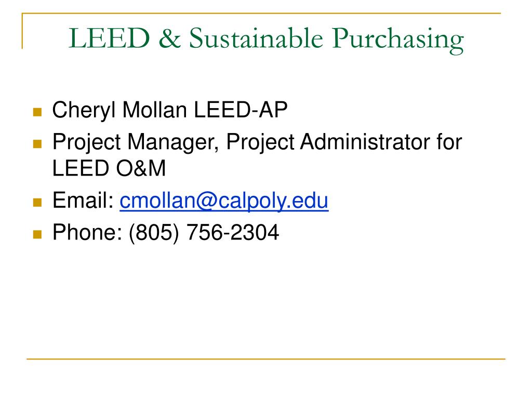
Task: Open the cmollan@calpoly.edu email link
Action: (x=224, y=201)
